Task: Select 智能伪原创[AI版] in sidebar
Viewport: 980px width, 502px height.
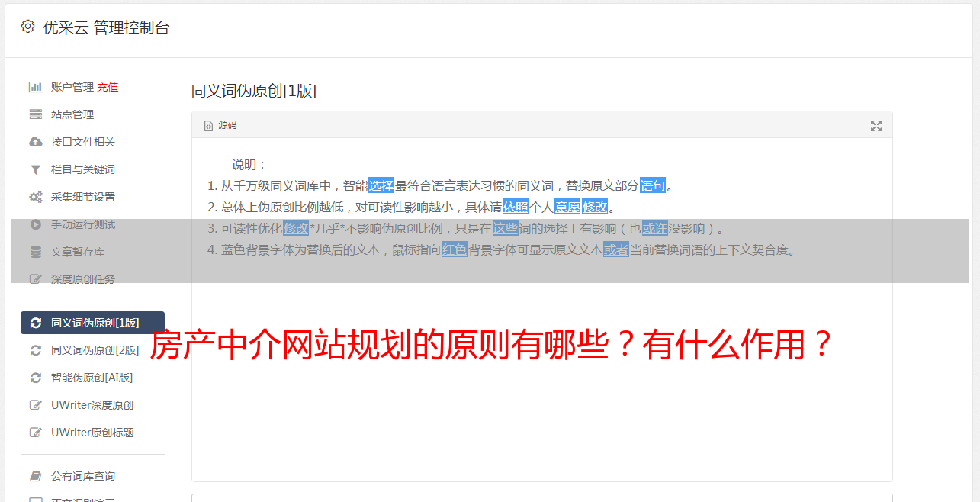Action: (x=92, y=378)
